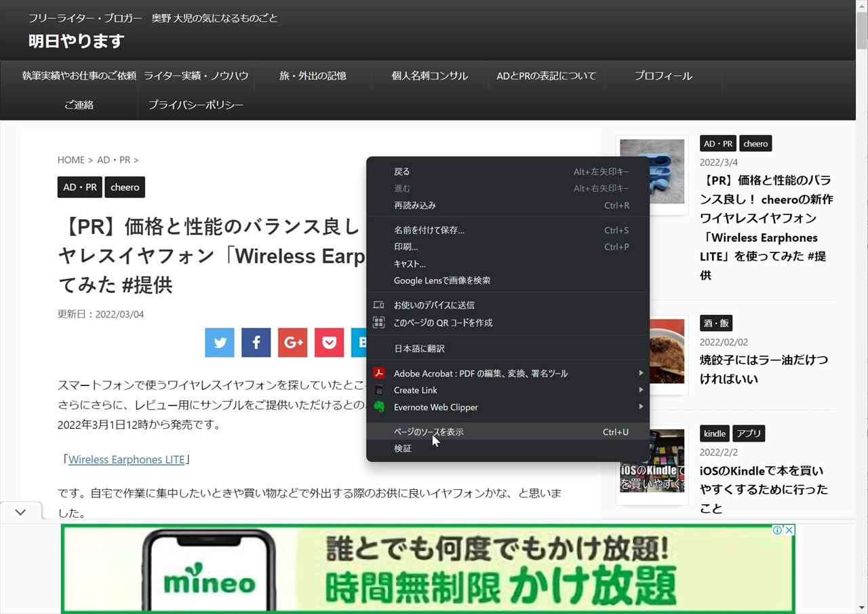This screenshot has height=614, width=868.
Task: Share article via Google+ icon
Action: tap(293, 343)
